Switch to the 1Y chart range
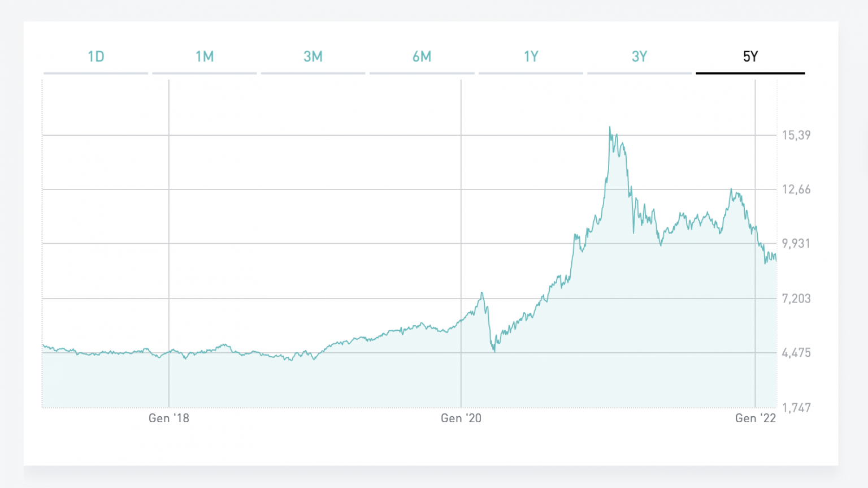 pyautogui.click(x=531, y=57)
